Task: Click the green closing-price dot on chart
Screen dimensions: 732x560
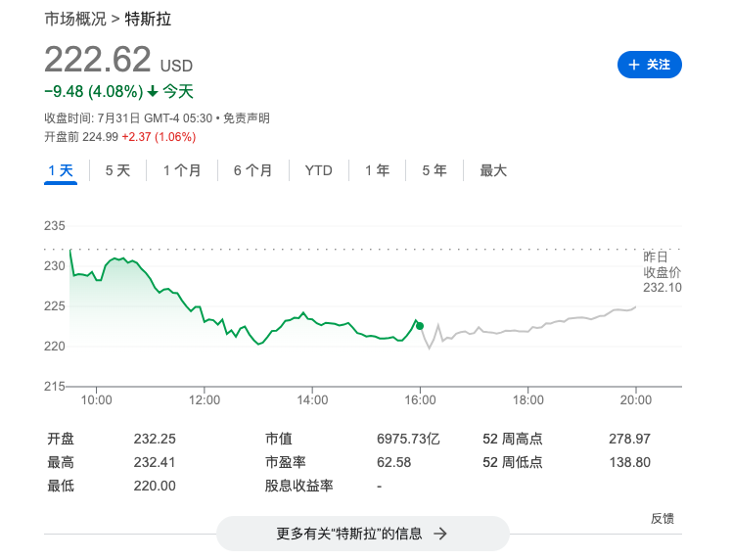Action: coord(420,326)
